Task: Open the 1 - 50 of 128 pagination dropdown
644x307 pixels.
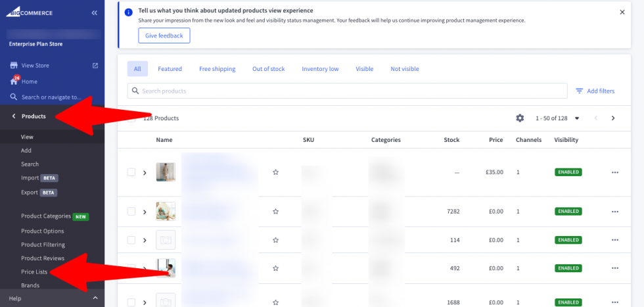Action: [577, 118]
